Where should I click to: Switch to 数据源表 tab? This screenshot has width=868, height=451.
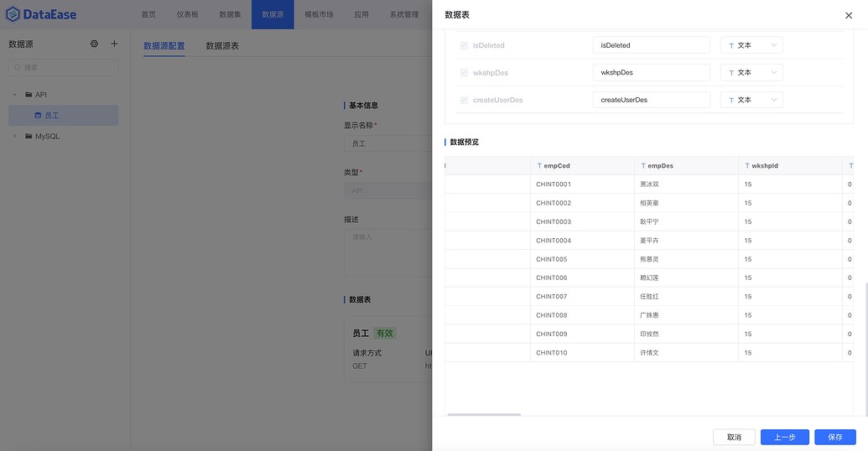(x=222, y=46)
